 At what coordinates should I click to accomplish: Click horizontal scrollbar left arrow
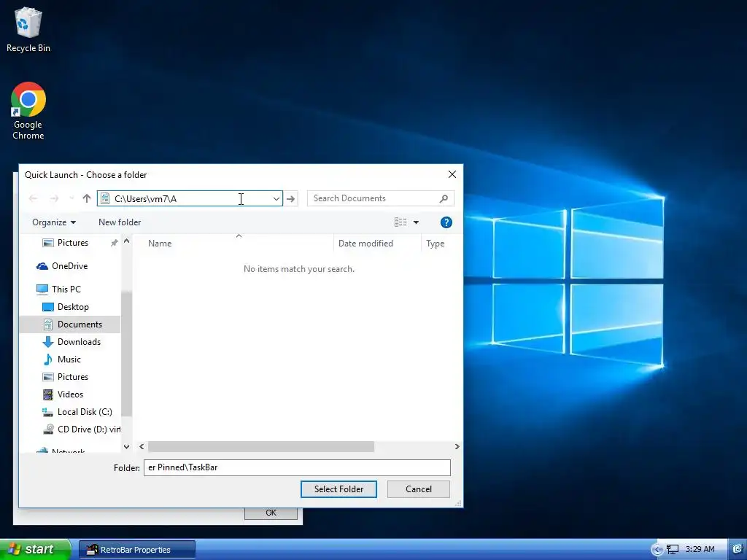(142, 447)
